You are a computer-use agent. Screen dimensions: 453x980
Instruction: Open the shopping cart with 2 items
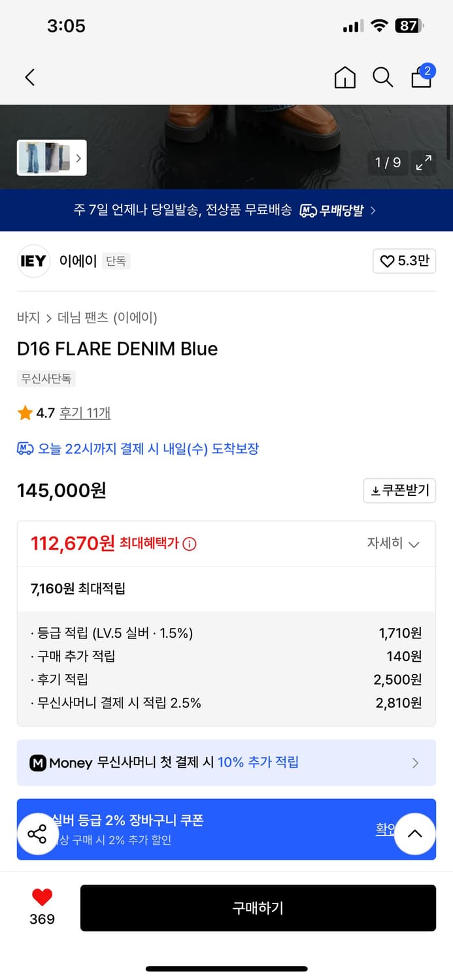click(x=422, y=78)
